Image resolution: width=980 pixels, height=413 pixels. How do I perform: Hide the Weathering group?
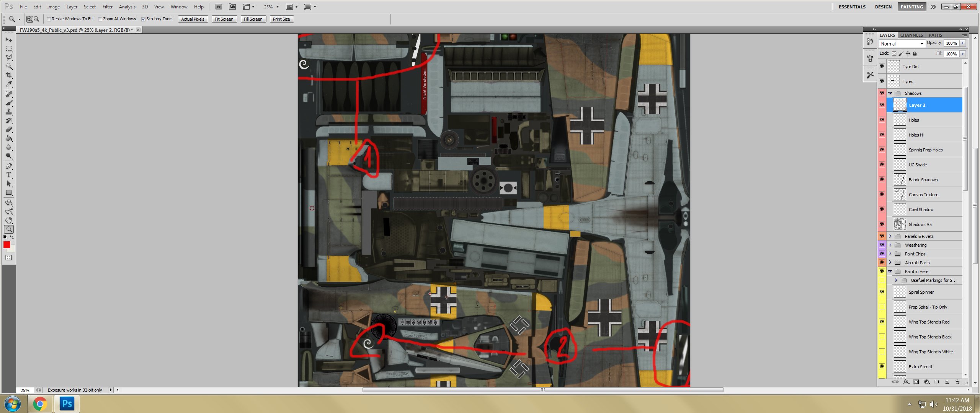pos(882,245)
